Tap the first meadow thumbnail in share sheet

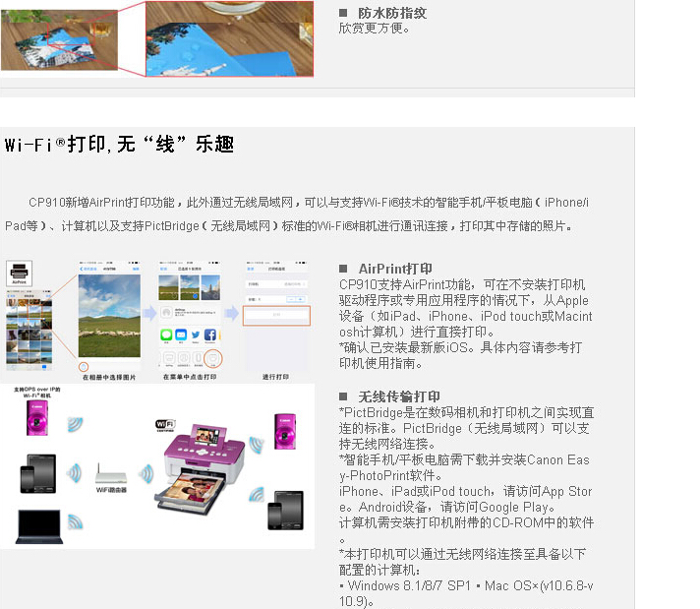click(x=168, y=287)
